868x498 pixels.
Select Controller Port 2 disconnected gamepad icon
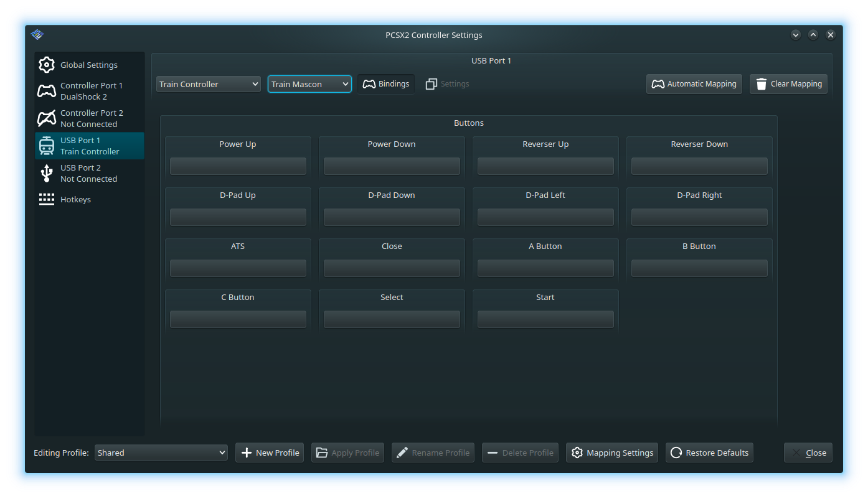[x=47, y=118]
